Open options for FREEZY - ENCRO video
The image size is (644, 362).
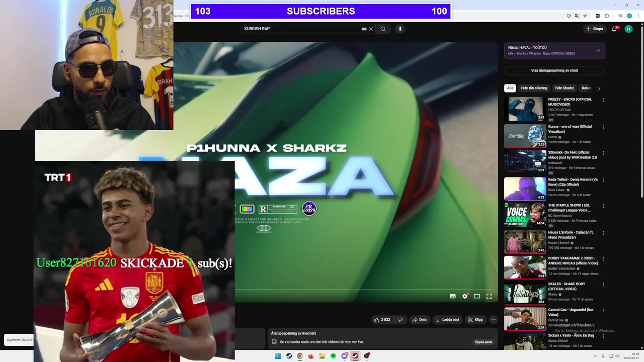[603, 100]
